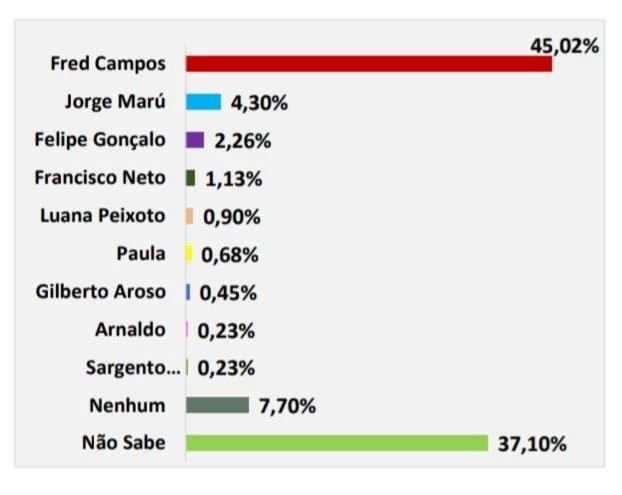
Task: Select the light blue Jorge Marú bar
Action: pos(203,102)
